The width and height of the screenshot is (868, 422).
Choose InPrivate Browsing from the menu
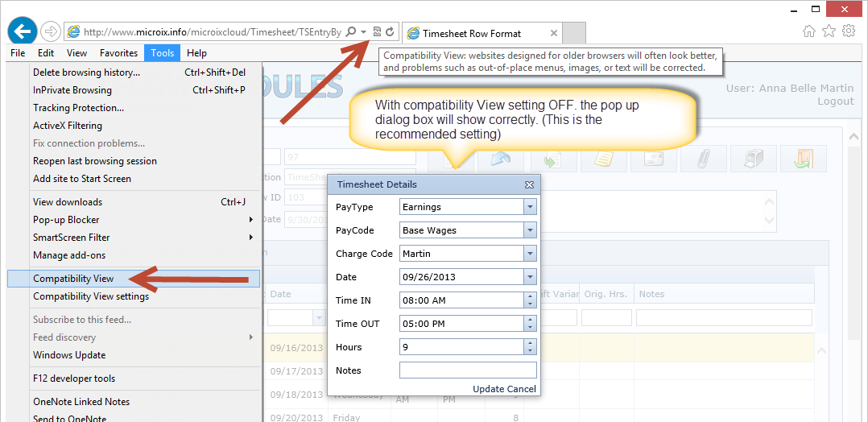pyautogui.click(x=72, y=90)
